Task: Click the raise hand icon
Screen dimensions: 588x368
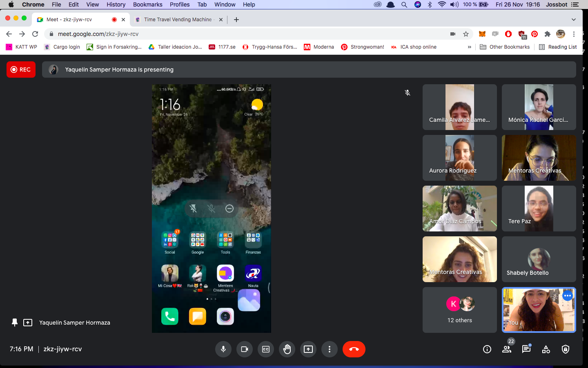Action: pos(287,349)
